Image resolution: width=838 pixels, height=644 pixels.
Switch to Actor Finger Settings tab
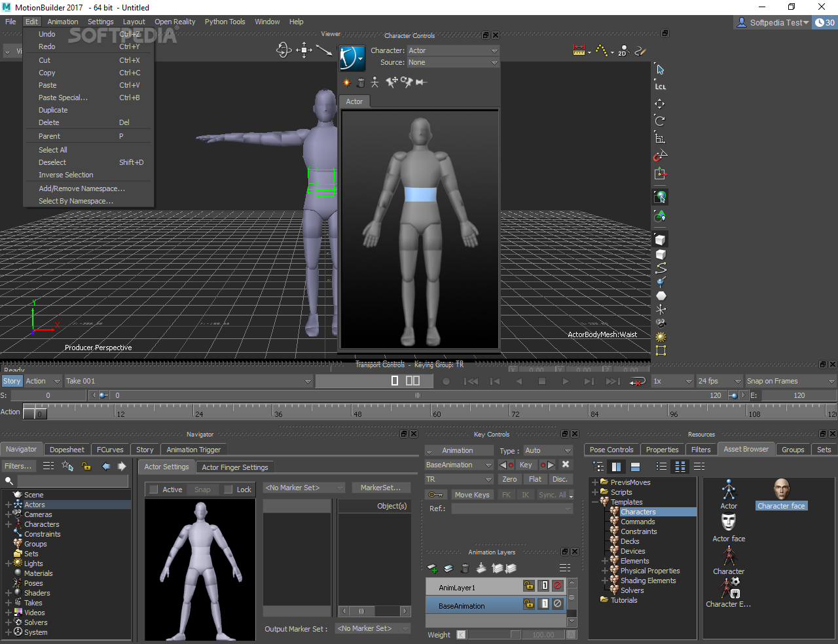[235, 467]
